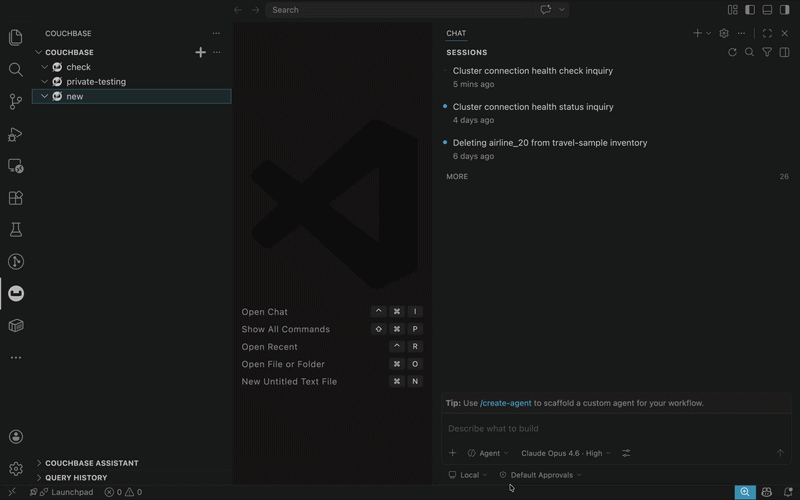Open the Explorer view in activity bar
The width and height of the screenshot is (800, 500).
tap(16, 37)
